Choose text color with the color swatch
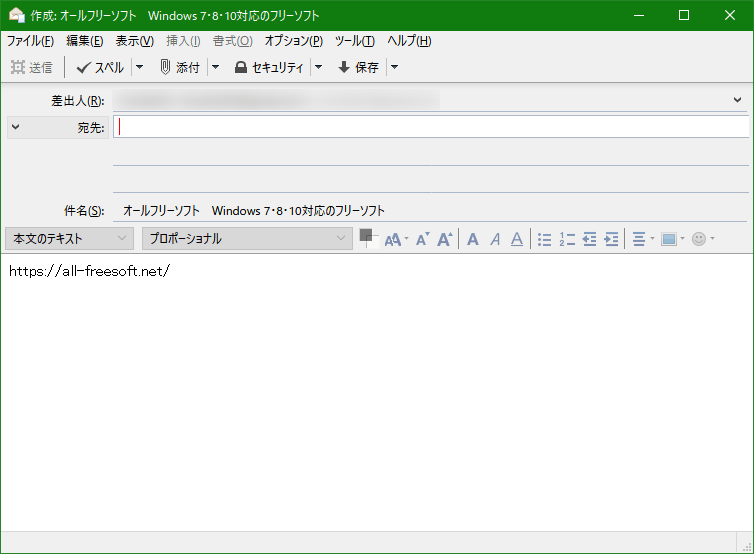 (x=368, y=239)
